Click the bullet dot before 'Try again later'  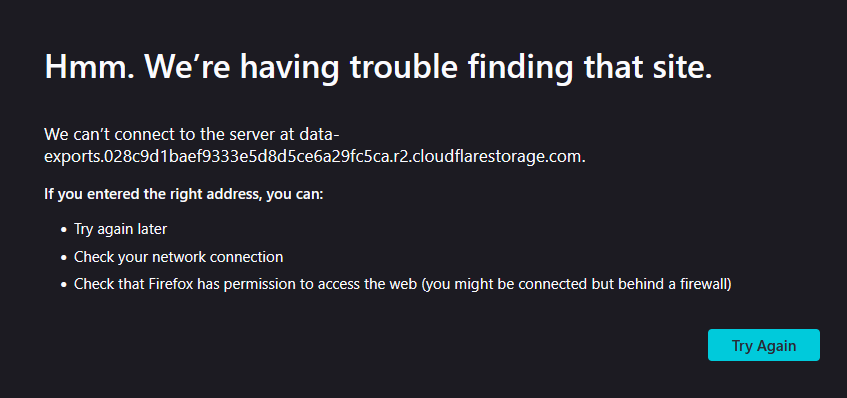coord(64,230)
